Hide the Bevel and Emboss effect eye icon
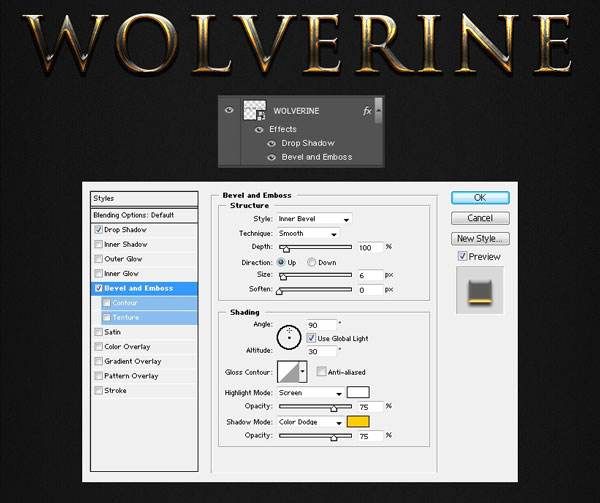The width and height of the screenshot is (600, 503). click(x=271, y=158)
